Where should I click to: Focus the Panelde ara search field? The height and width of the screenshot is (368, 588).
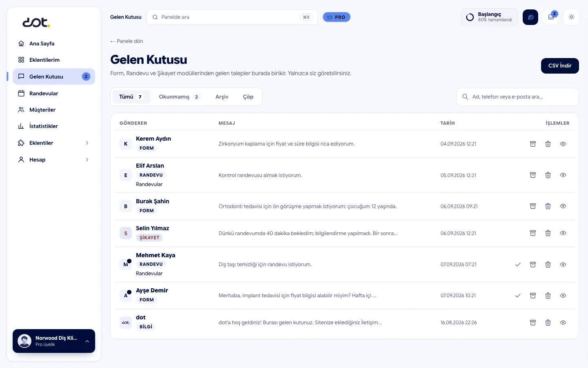232,17
